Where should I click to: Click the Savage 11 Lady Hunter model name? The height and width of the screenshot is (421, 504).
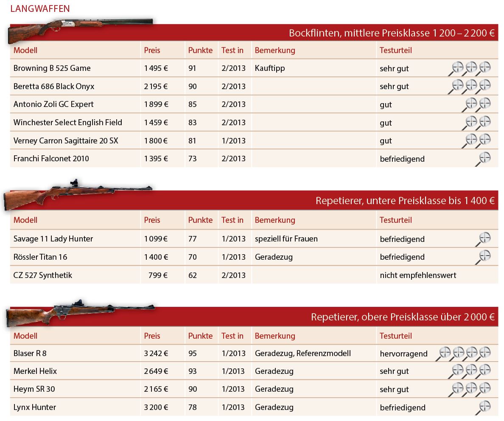53,239
